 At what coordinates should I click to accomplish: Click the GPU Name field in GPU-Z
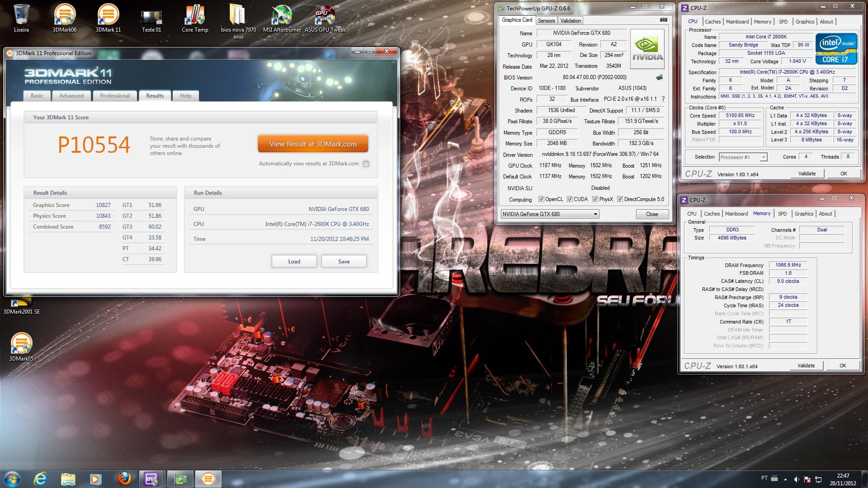pyautogui.click(x=581, y=33)
